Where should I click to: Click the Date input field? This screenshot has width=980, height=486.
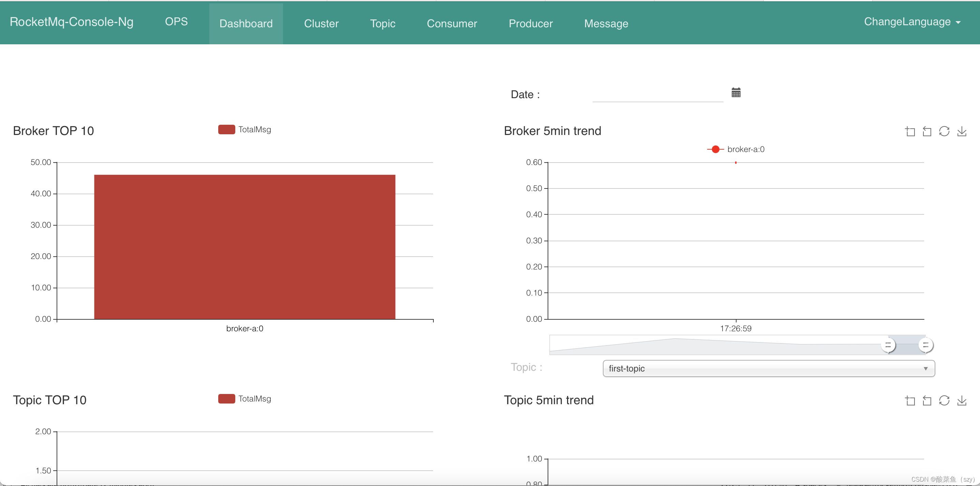point(657,94)
